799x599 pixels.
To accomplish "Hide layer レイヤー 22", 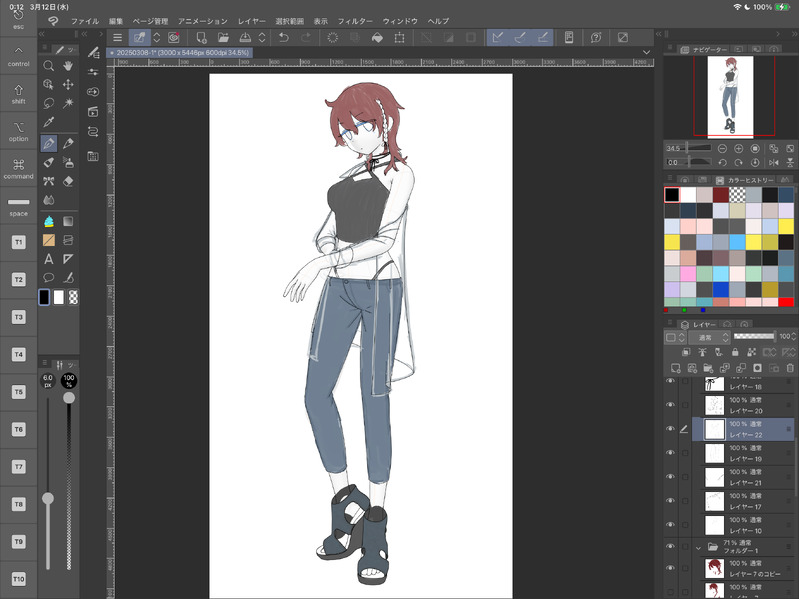I will tap(671, 429).
